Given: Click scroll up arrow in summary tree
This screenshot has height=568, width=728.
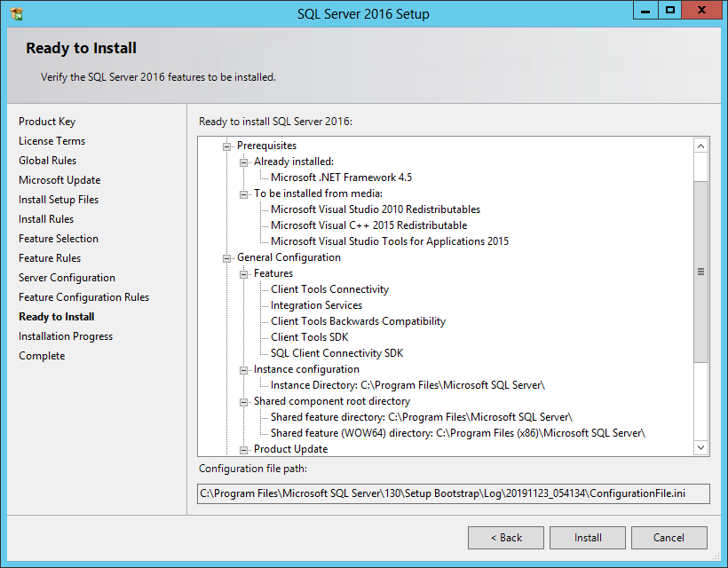Looking at the screenshot, I should 700,146.
